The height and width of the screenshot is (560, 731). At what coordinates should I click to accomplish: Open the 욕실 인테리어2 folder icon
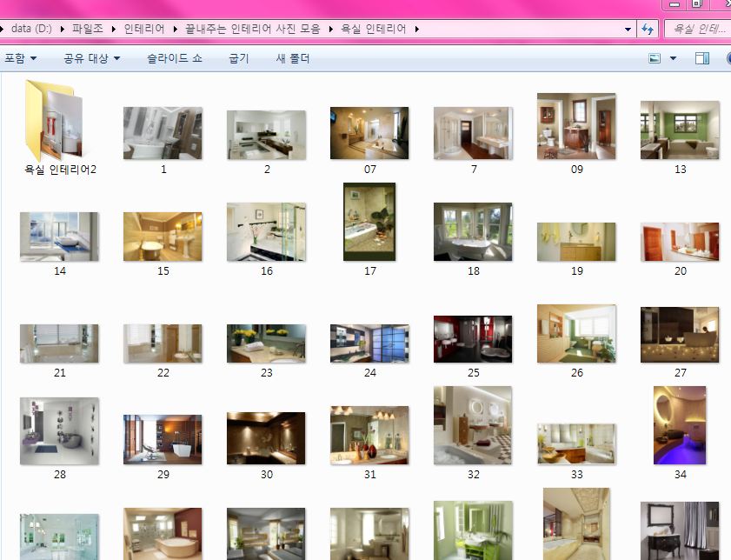pyautogui.click(x=55, y=120)
